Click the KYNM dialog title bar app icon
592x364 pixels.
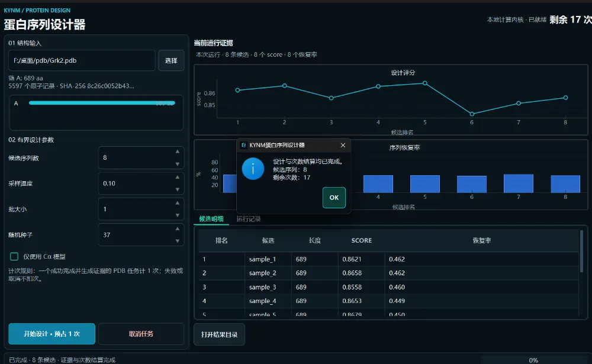point(243,146)
